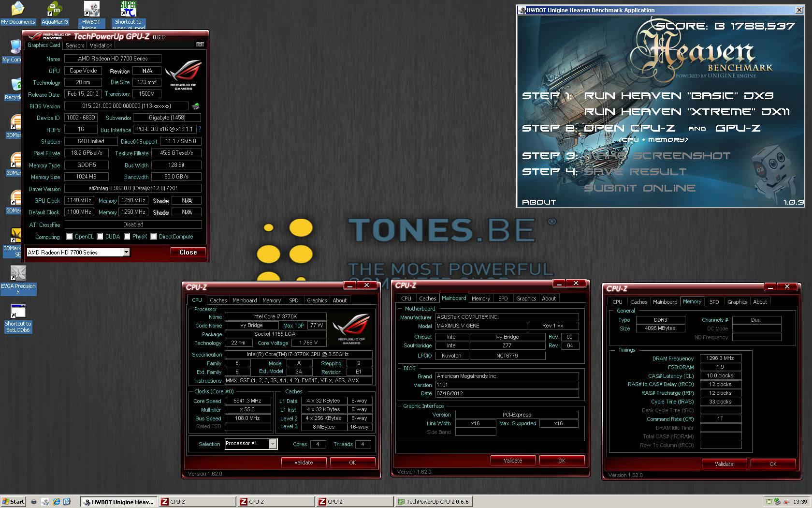The width and height of the screenshot is (812, 508).
Task: Click HWBOT robot quick launch icon
Action: 45,502
